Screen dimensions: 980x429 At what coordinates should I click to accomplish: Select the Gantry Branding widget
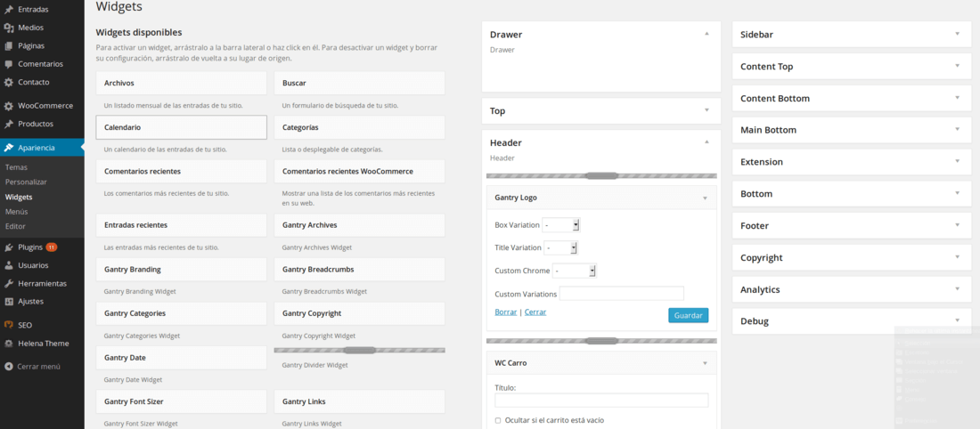[182, 269]
